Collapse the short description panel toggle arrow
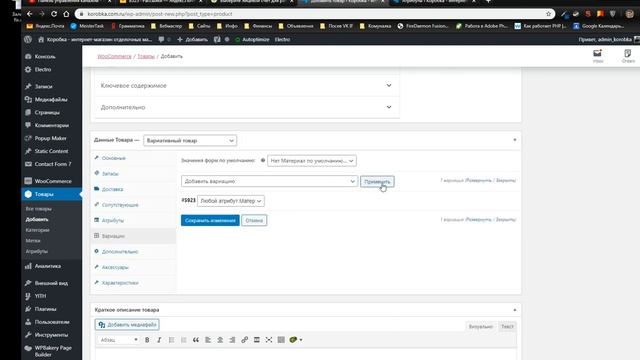The width and height of the screenshot is (640, 360). pyautogui.click(x=515, y=310)
